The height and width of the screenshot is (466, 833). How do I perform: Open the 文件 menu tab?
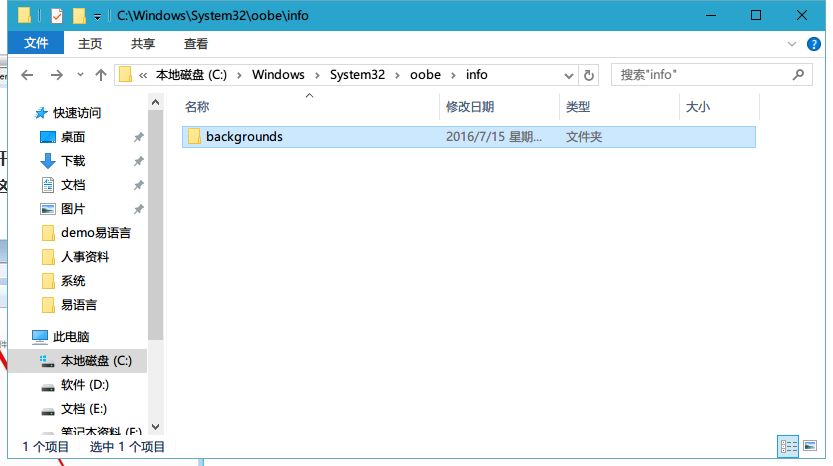point(36,44)
